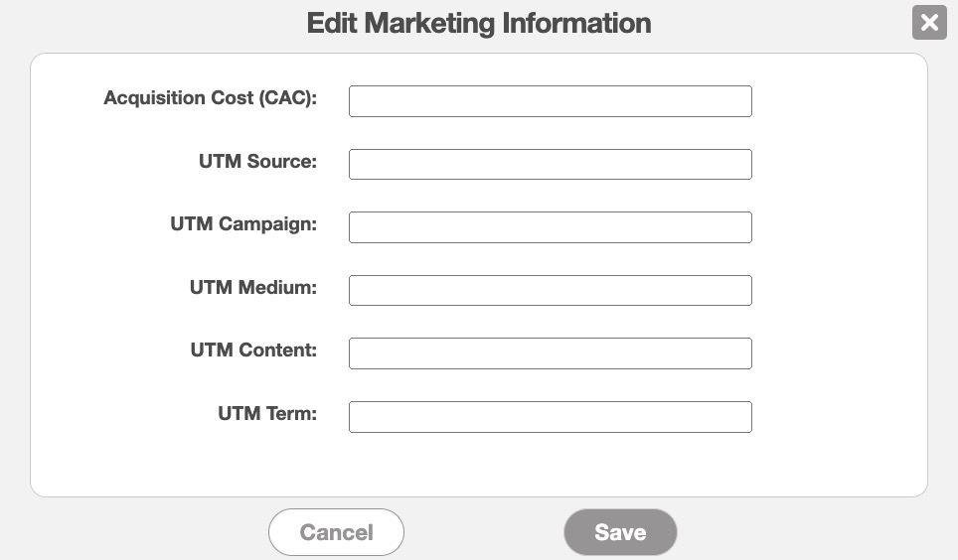
Task: Click into the UTM Medium field
Action: click(x=550, y=290)
